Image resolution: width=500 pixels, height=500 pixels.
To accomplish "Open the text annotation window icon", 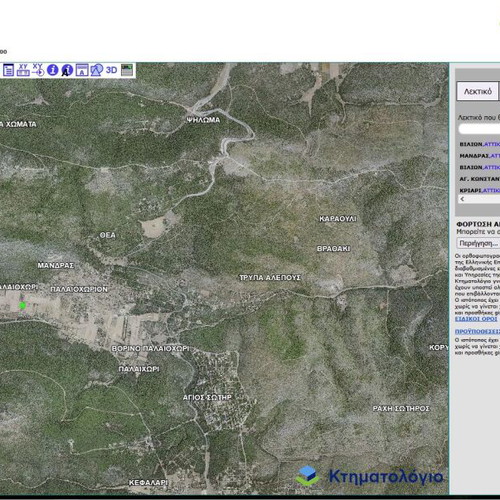I will 82,70.
